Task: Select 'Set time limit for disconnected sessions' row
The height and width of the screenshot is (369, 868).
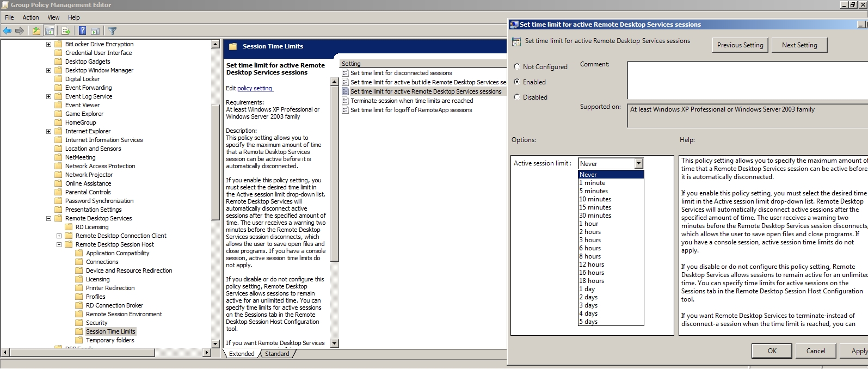Action: [x=401, y=73]
